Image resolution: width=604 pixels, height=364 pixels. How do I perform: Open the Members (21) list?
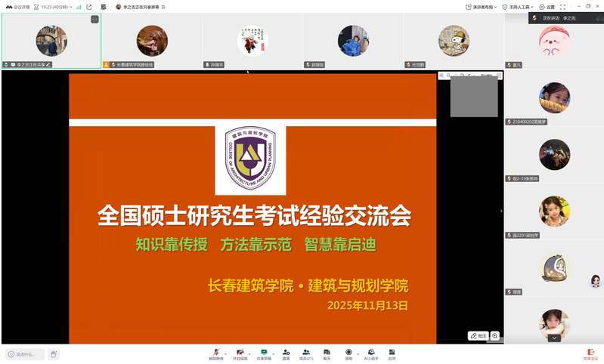tap(306, 353)
